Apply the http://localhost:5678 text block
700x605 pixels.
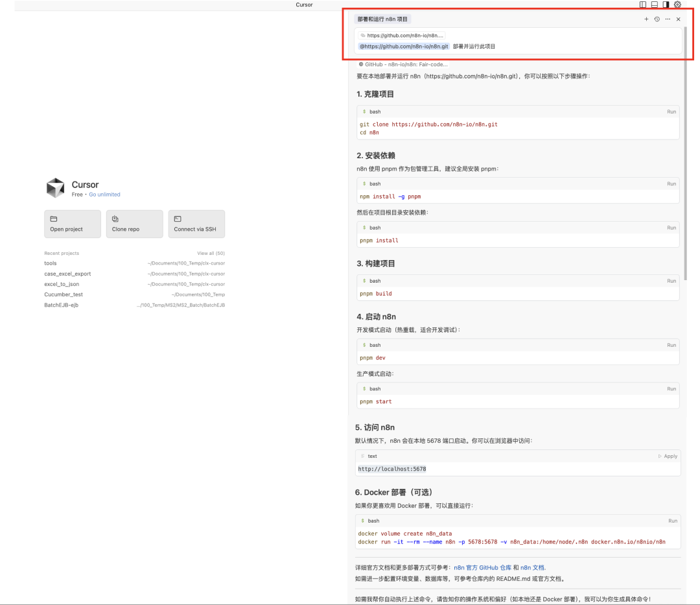[x=668, y=457]
